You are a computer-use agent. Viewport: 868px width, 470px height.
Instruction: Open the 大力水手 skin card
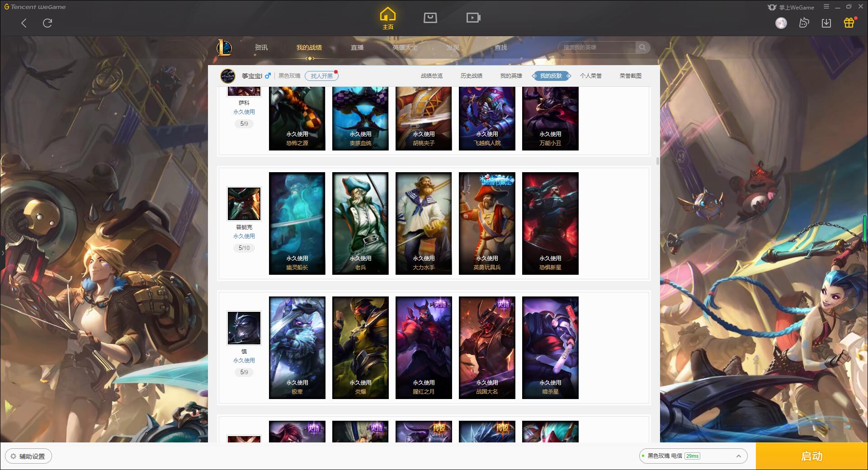pos(424,223)
